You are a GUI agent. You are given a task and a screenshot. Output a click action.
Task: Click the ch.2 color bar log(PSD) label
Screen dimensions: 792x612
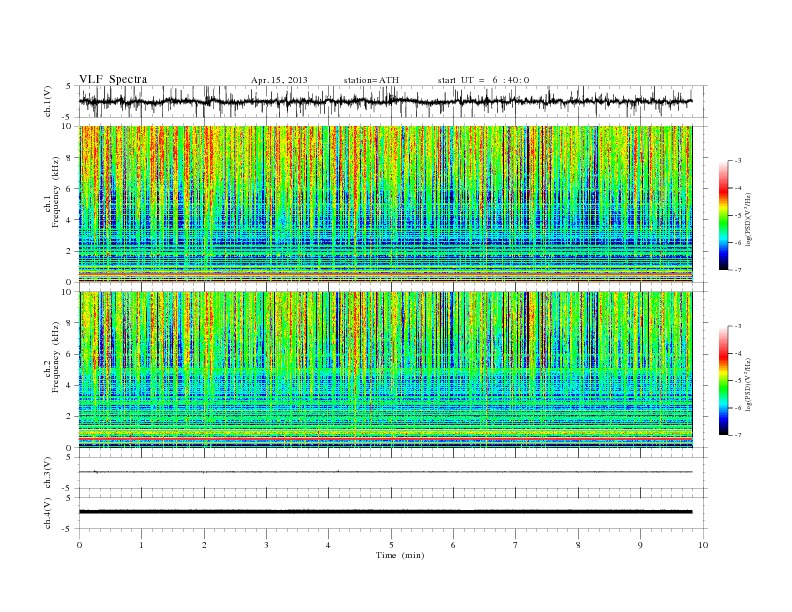point(748,384)
